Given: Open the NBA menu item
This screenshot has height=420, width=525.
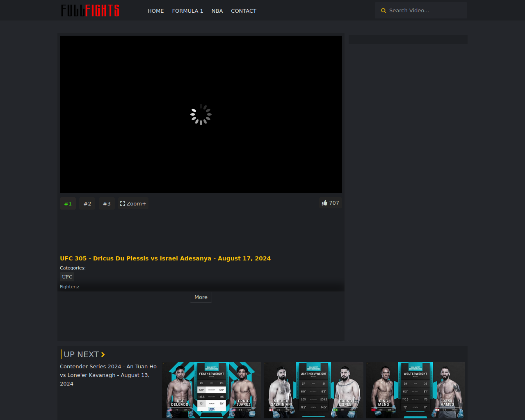Looking at the screenshot, I should click(x=217, y=11).
